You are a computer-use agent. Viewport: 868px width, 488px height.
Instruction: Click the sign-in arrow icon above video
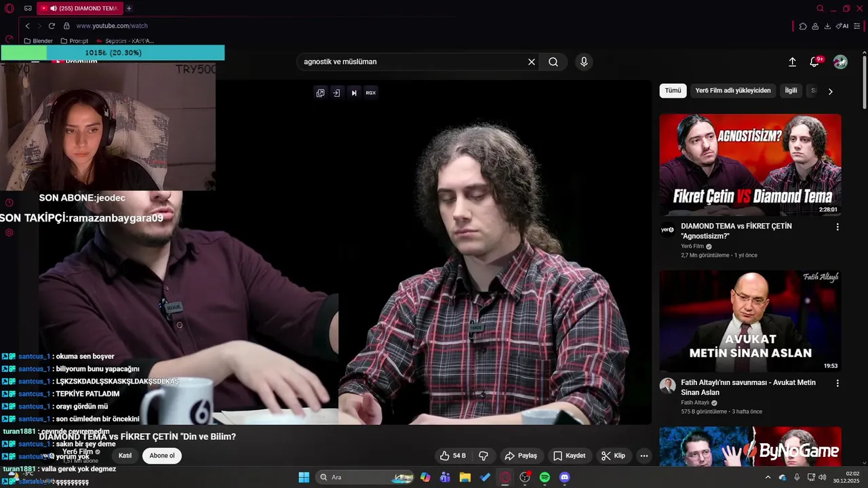point(336,93)
